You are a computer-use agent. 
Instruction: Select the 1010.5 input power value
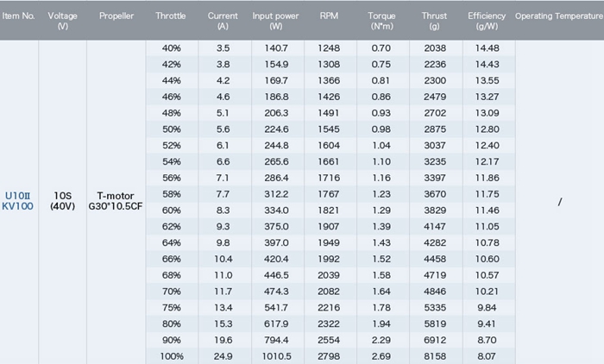276,356
